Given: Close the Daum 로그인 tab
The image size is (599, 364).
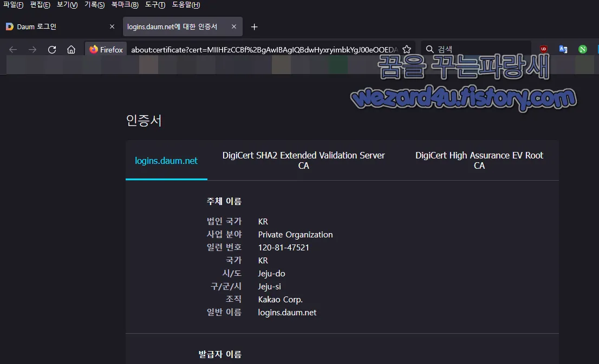Looking at the screenshot, I should [x=112, y=27].
